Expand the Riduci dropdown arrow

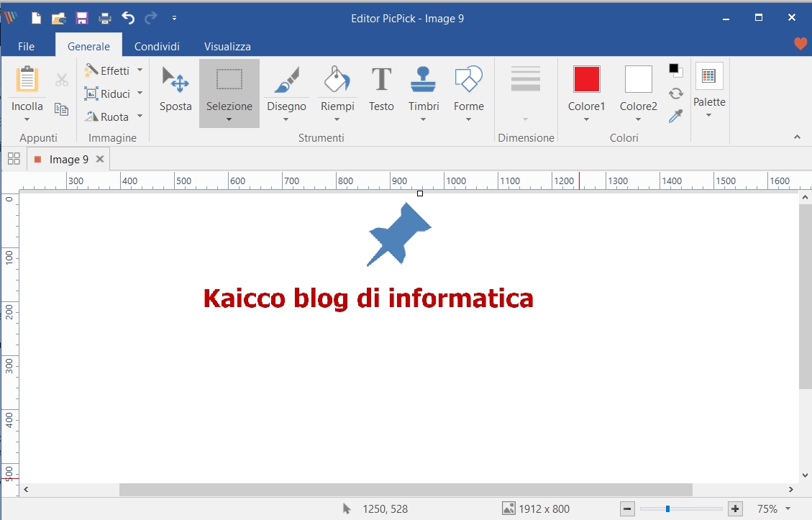coord(140,93)
